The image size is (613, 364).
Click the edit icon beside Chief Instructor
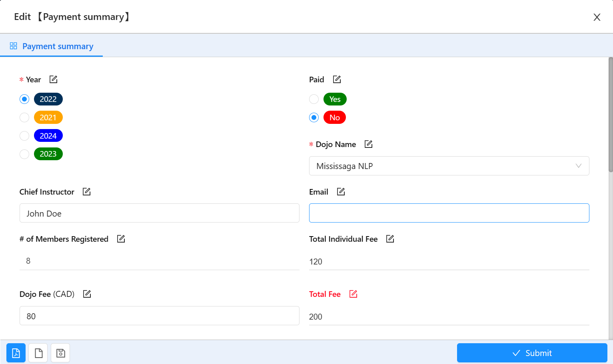tap(87, 191)
